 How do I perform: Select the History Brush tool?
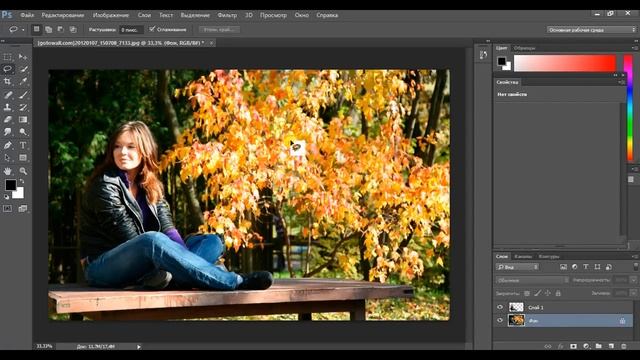(x=23, y=107)
